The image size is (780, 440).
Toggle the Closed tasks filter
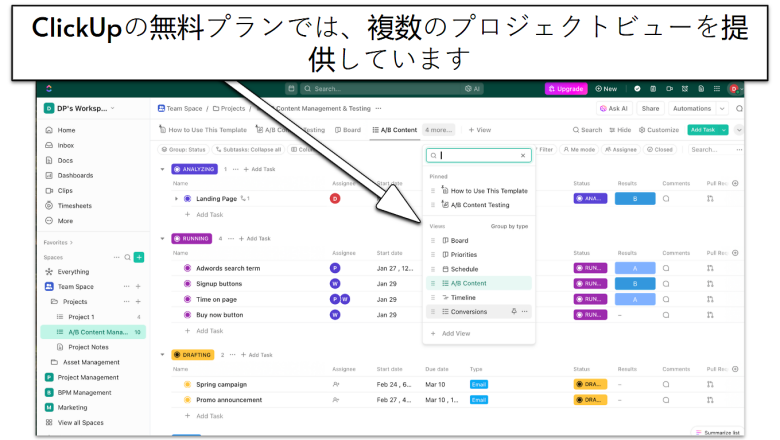(660, 149)
